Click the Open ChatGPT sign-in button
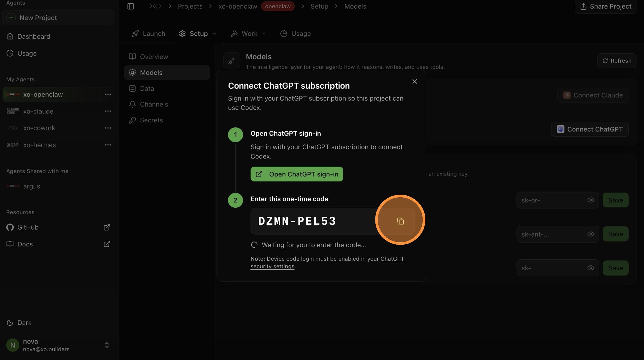Viewport: 644px width, 360px height. pos(297,174)
